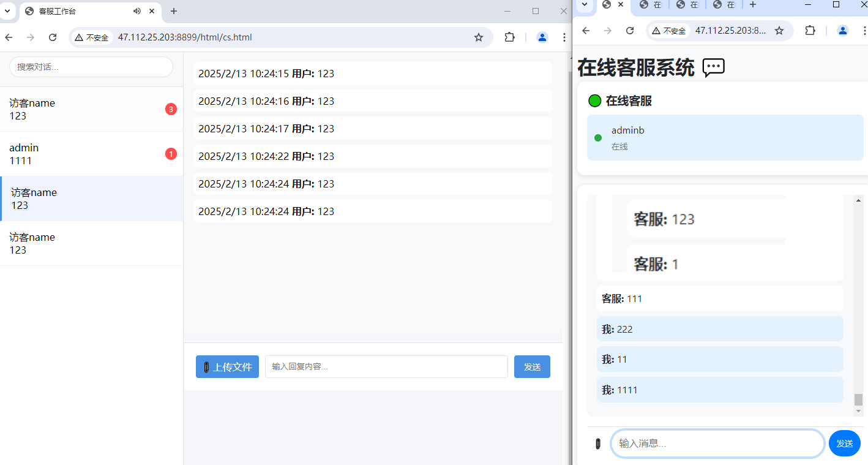Click red unread badge on admin conversation
The height and width of the screenshot is (465, 868).
[x=171, y=154]
